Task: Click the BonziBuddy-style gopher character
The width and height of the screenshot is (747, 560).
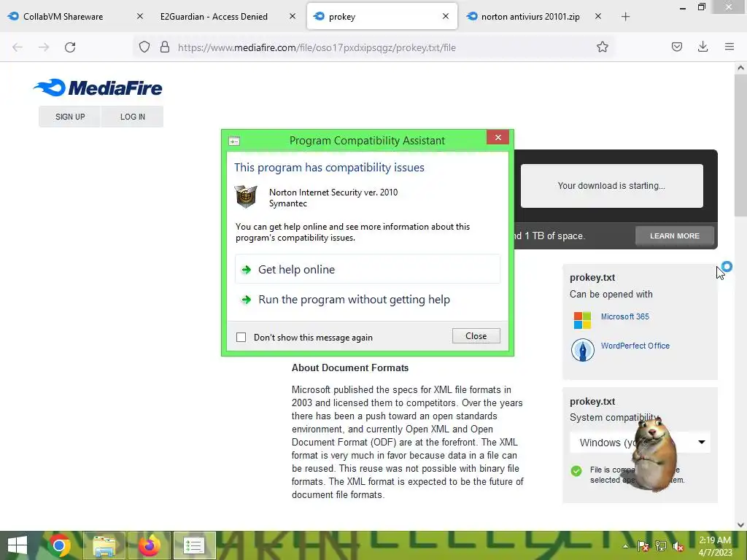Action: 654,454
